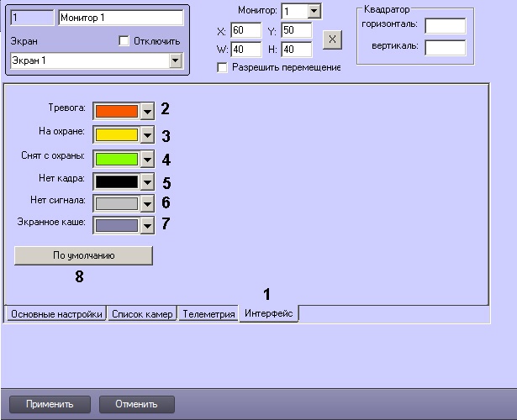Expand the Монитор number dropdown
This screenshot has height=420, width=517.
click(x=314, y=11)
